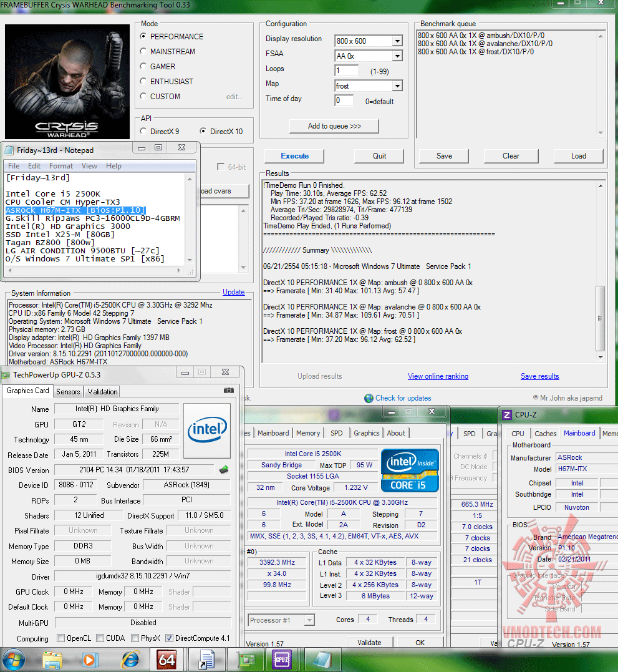Click the Quit button
This screenshot has height=672, width=618.
[x=379, y=156]
